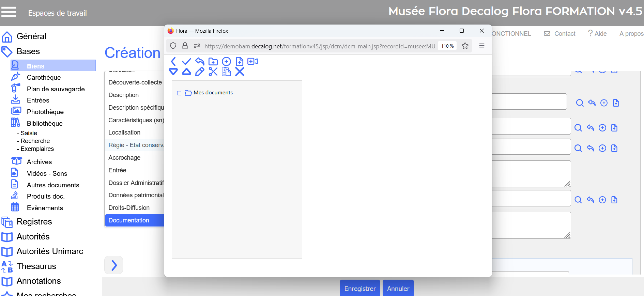Screen dimensions: 644x296
Task: Open the Documentation tab
Action: coord(129,220)
